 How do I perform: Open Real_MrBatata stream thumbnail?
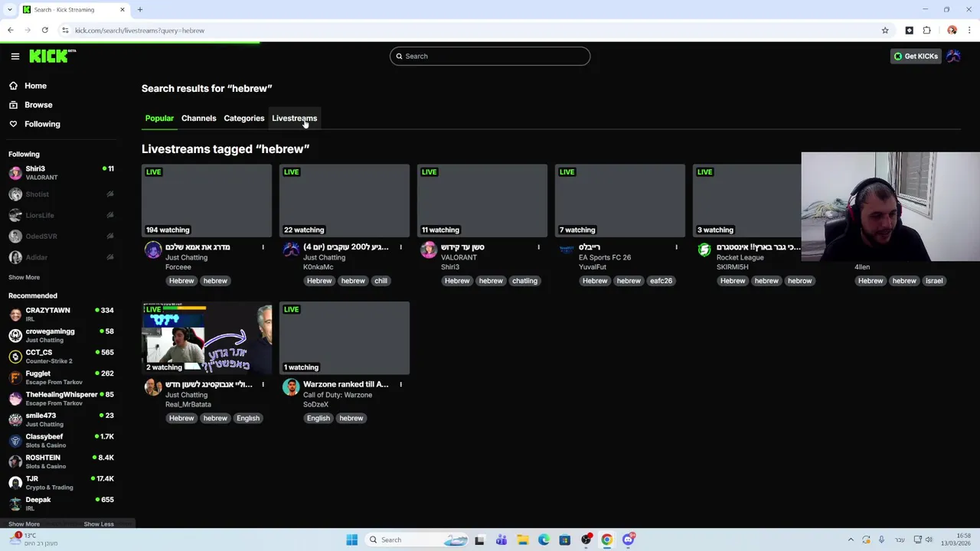[207, 338]
